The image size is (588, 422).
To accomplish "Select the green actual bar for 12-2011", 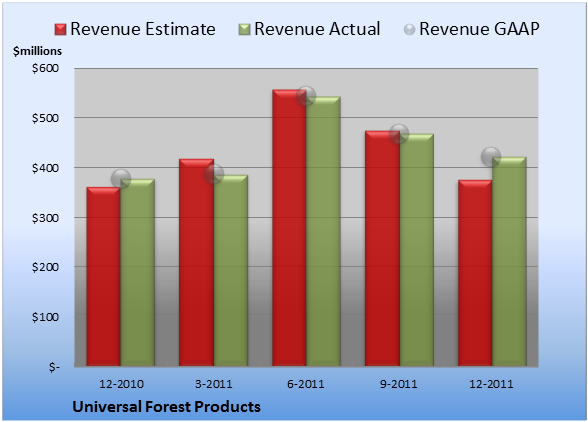I will [x=510, y=261].
